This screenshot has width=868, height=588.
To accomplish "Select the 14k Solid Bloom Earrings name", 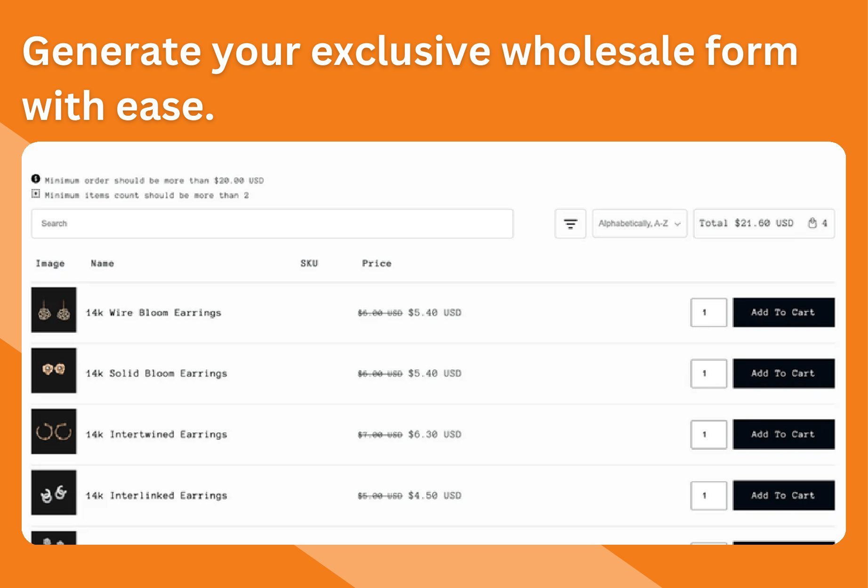I will point(156,373).
